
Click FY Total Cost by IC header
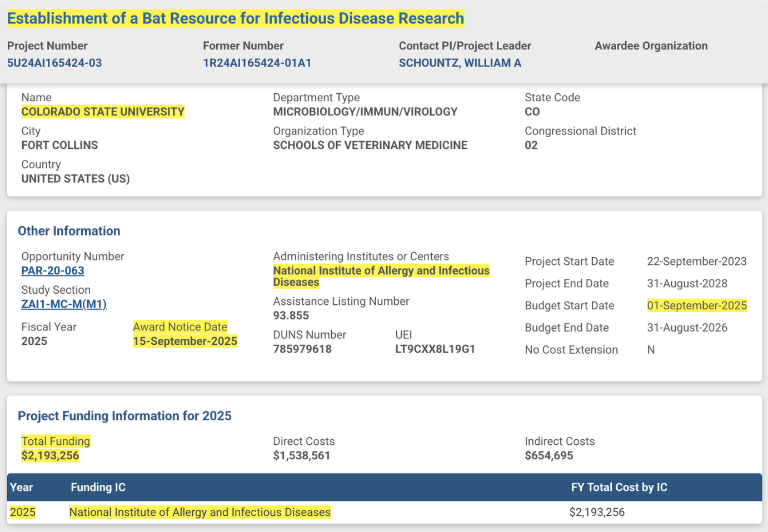pos(619,487)
